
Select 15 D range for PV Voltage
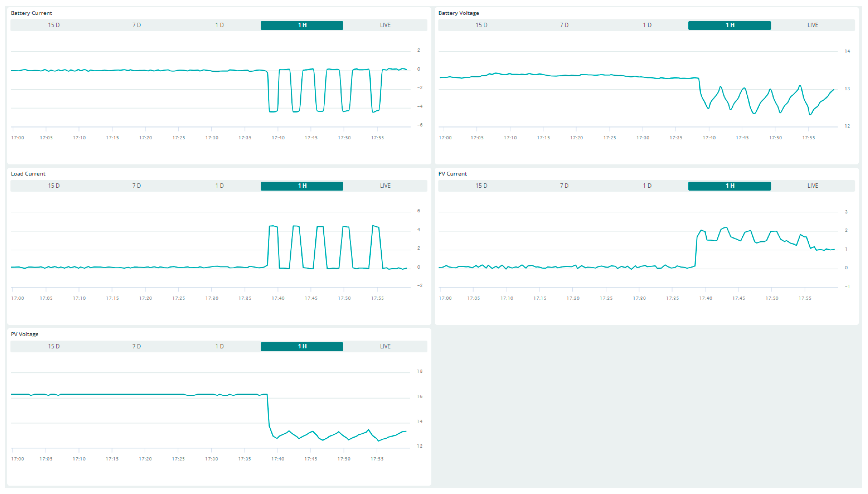54,346
